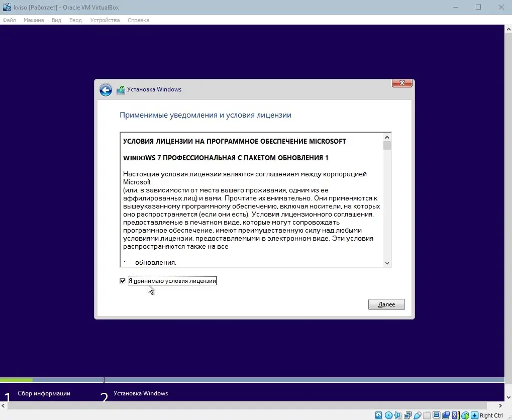This screenshot has width=512, height=420.
Task: Click the audio status icon
Action: (x=397, y=415)
